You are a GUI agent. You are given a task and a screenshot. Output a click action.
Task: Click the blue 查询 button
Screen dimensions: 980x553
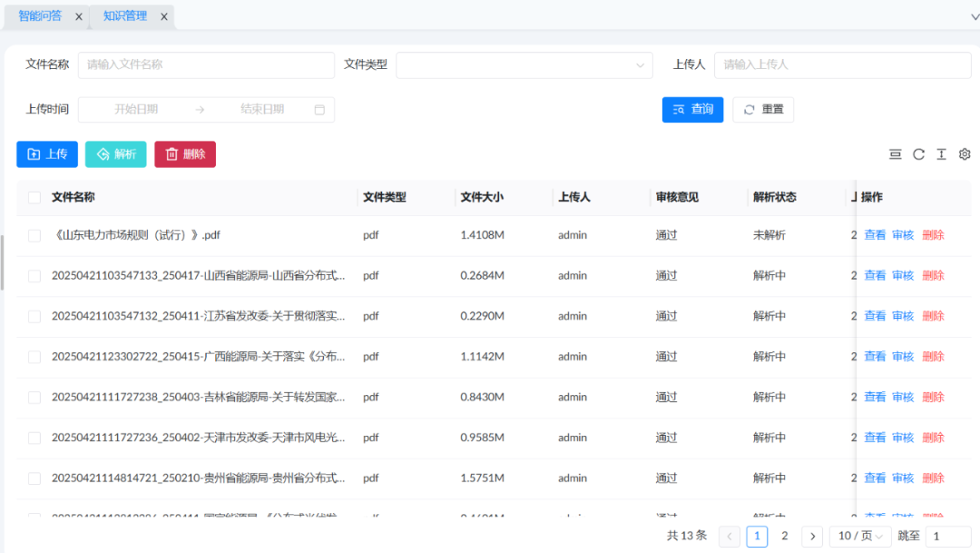point(692,110)
